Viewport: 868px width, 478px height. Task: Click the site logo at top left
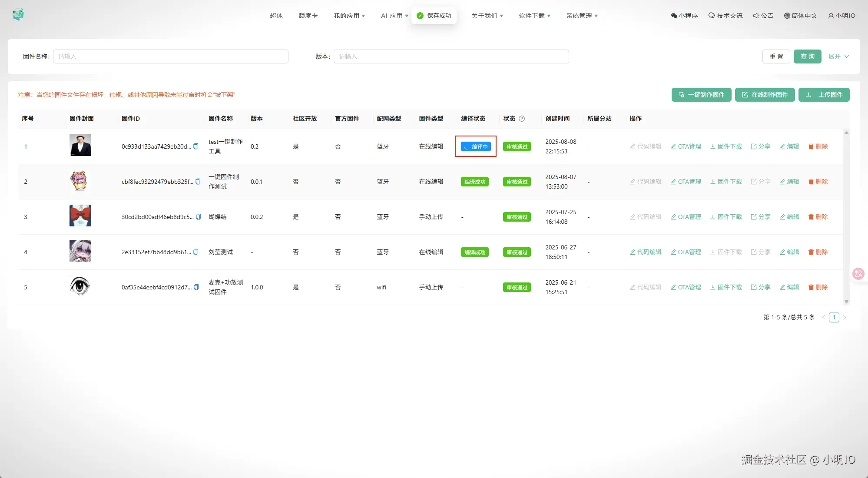18,14
